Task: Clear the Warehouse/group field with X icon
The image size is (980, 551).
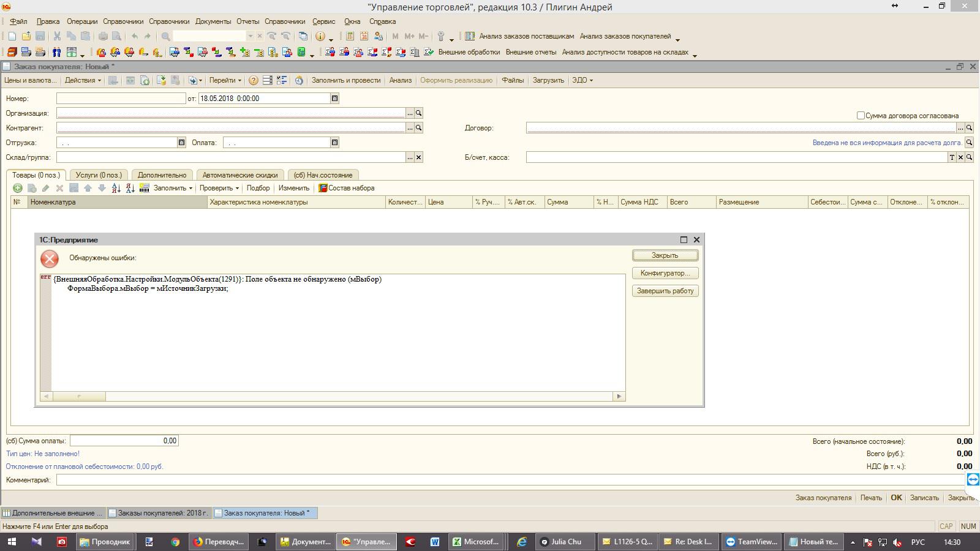Action: (x=419, y=157)
